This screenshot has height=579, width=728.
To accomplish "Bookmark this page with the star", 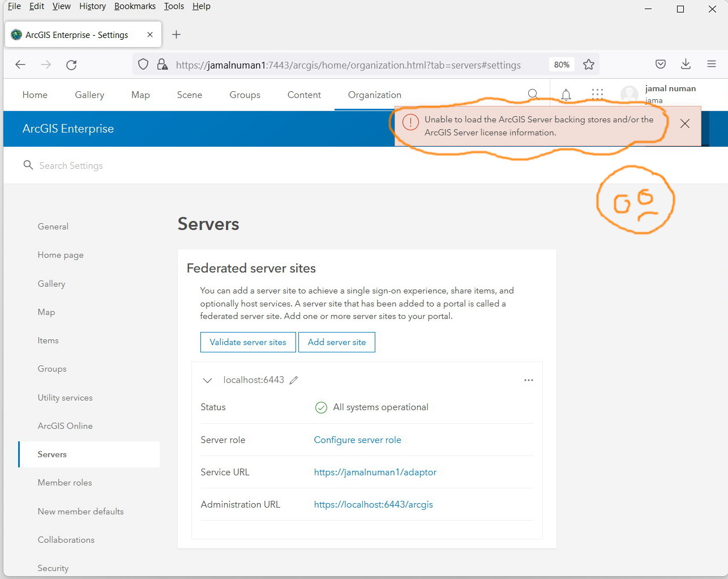I will [x=589, y=65].
